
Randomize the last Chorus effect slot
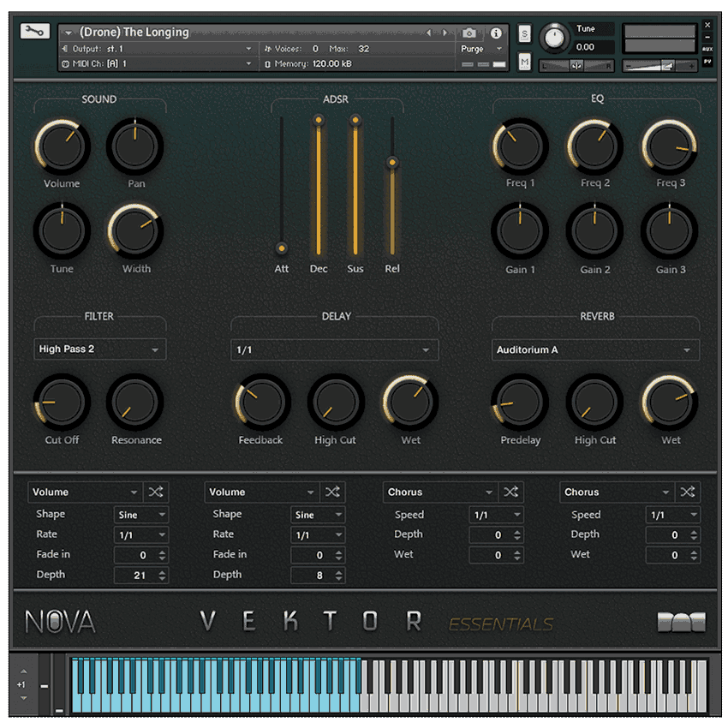(x=687, y=492)
